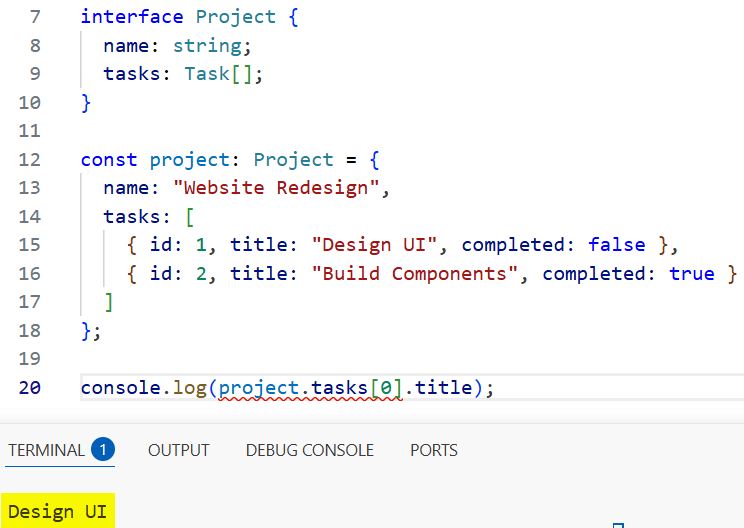
Task: Click 'Project' type name on line 7
Action: click(236, 17)
